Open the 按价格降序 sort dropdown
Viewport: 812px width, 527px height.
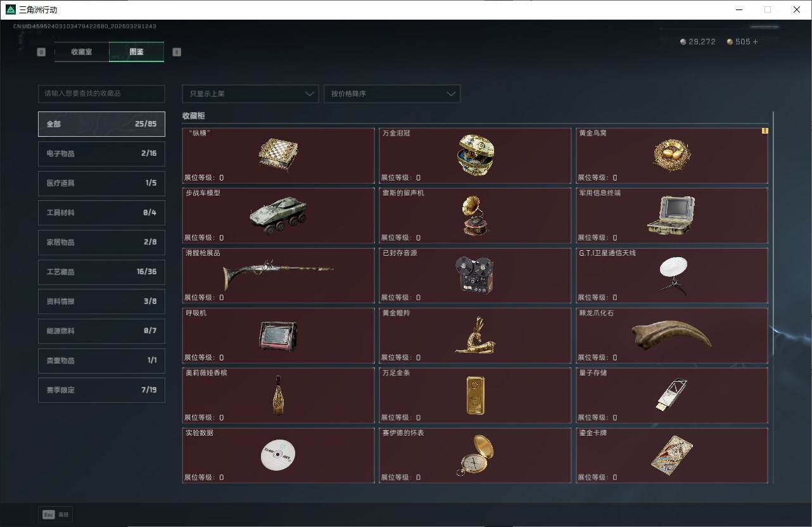point(392,94)
